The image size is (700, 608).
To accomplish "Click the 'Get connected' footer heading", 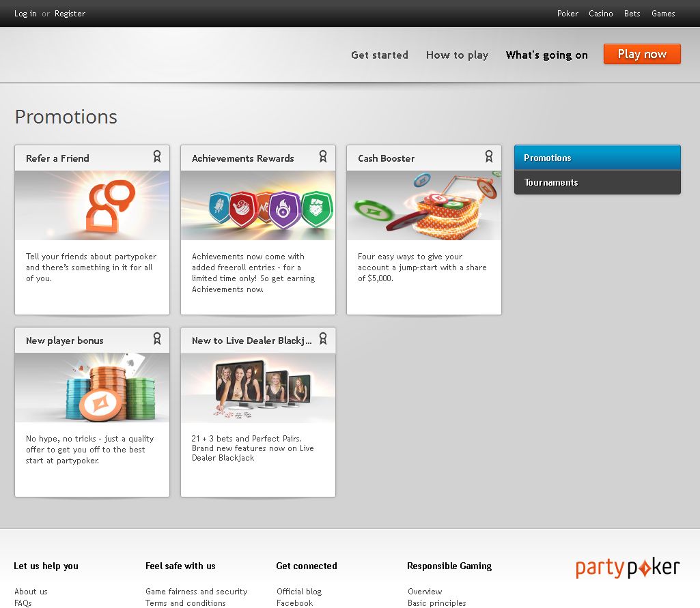I will (307, 566).
